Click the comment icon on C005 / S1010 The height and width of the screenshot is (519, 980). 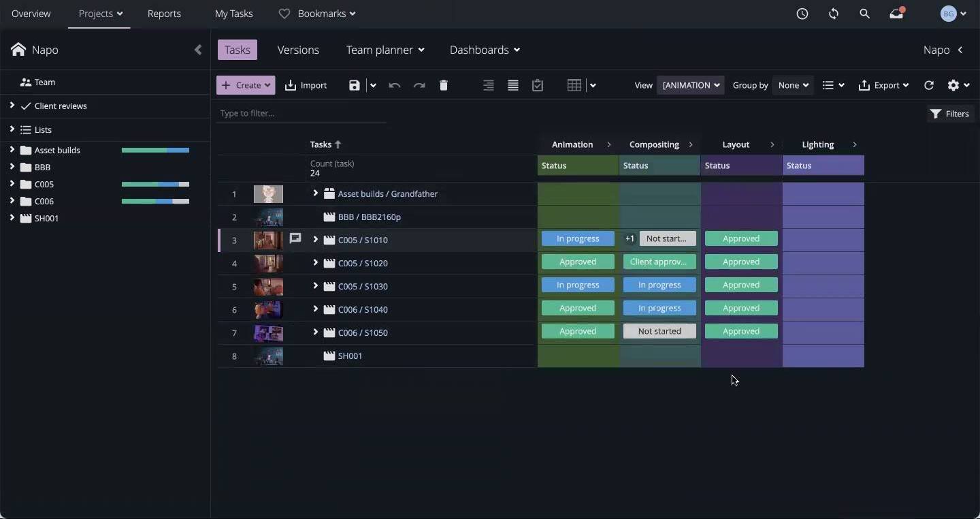295,239
